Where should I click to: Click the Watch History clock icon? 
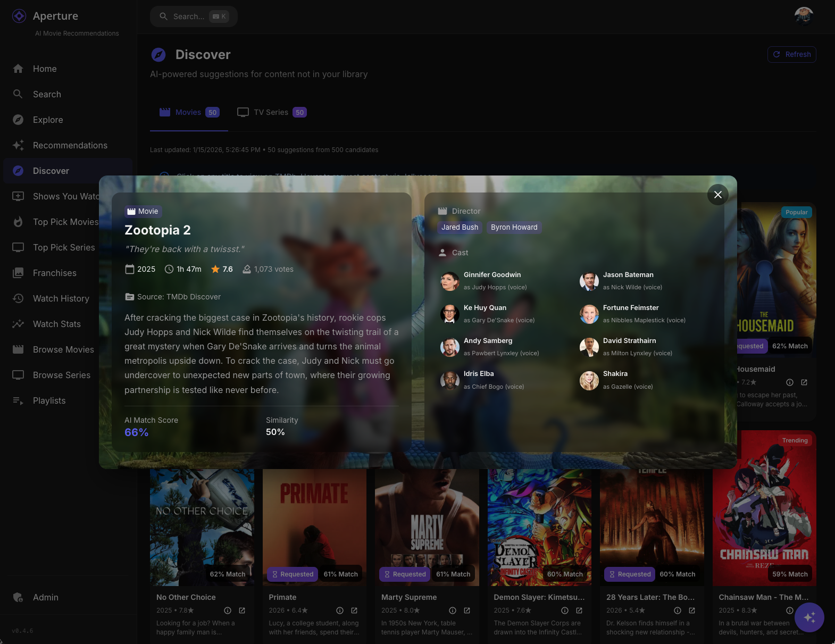[x=18, y=298]
